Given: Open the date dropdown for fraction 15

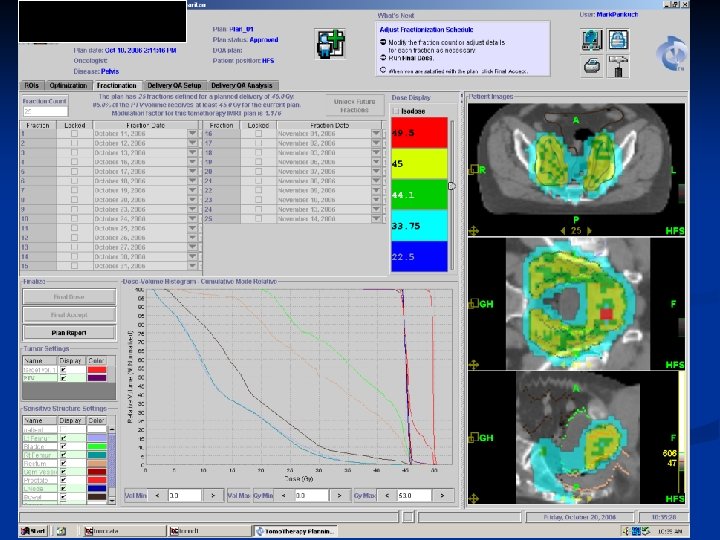Looking at the screenshot, I should pyautogui.click(x=192, y=266).
